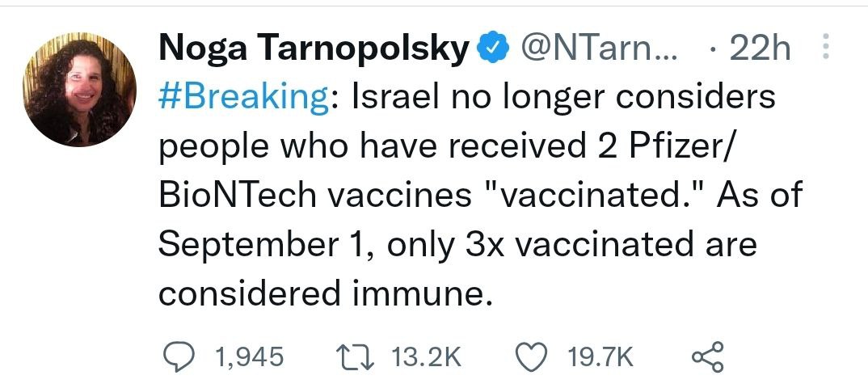Open the share icon menu
The image size is (868, 388).
707,357
